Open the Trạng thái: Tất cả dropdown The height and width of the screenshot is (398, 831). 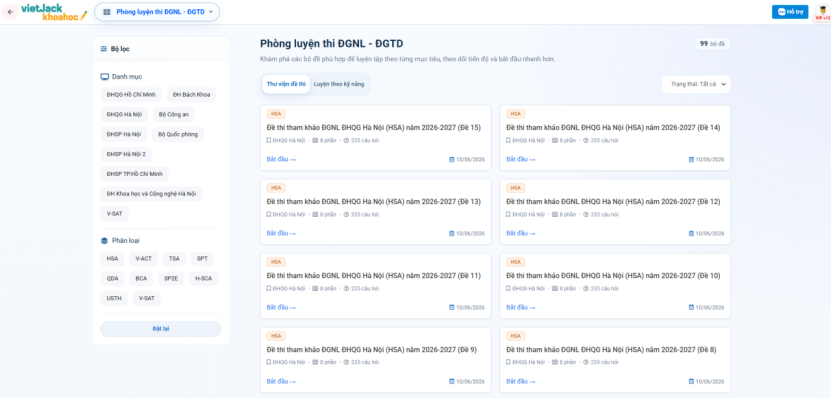coord(696,84)
